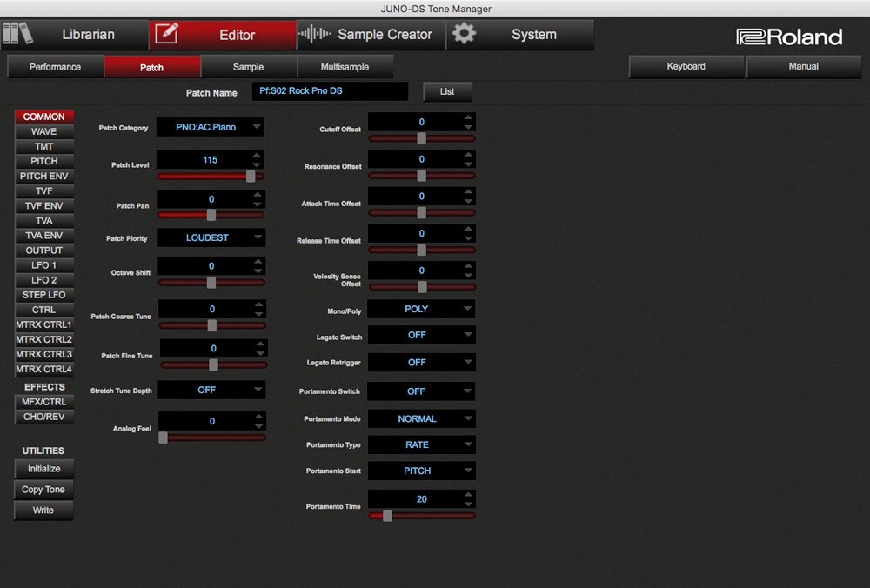This screenshot has width=870, height=588.
Task: Select the Patch tab
Action: point(151,67)
